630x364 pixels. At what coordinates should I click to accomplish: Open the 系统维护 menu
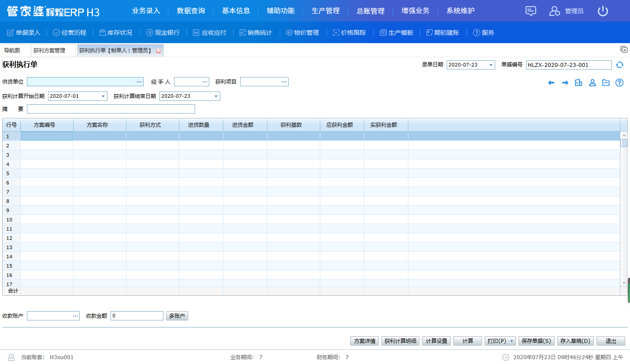click(x=461, y=11)
